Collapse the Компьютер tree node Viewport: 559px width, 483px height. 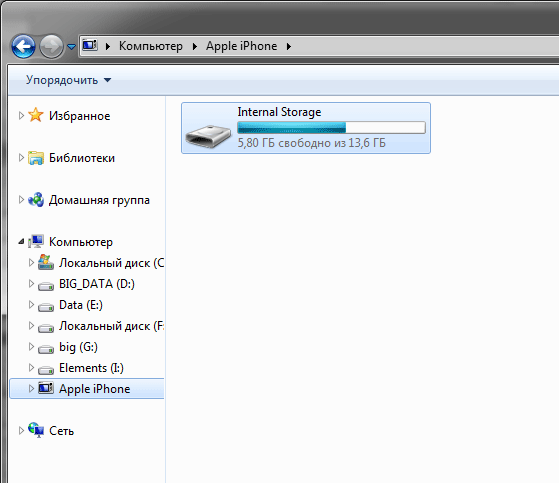pos(21,242)
